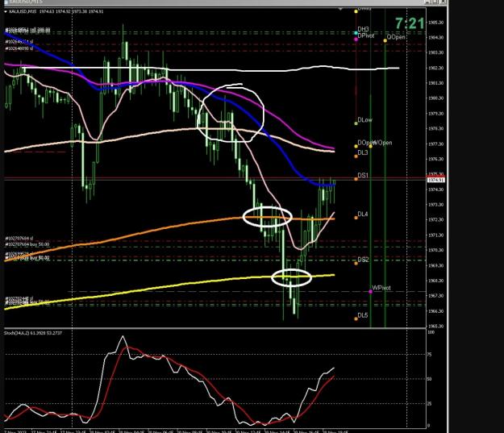Click the DL5 level label
Screen dimensions: 504x433
pos(363,315)
